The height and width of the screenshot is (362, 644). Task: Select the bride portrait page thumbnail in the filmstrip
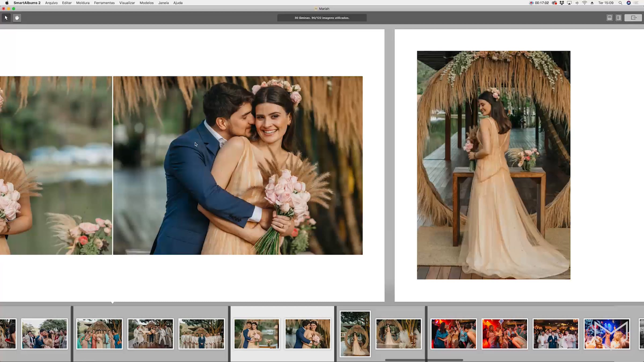tap(355, 334)
